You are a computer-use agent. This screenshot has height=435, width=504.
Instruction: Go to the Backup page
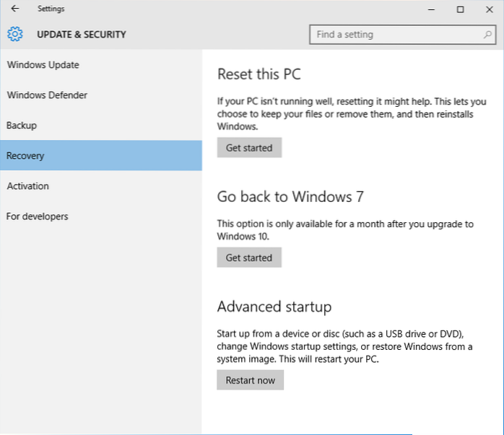(22, 126)
